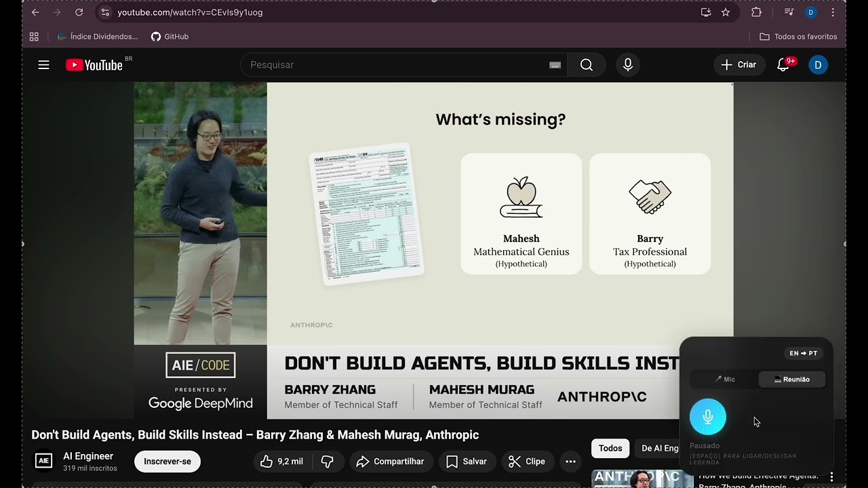
Task: Click the install/cast screen icon in address bar
Action: [706, 12]
